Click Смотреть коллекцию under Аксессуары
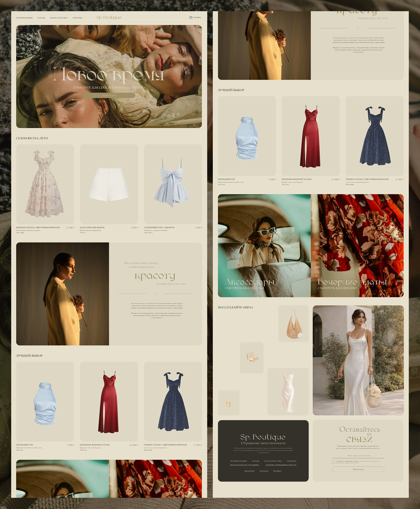Image resolution: width=420 pixels, height=509 pixels. (x=244, y=288)
